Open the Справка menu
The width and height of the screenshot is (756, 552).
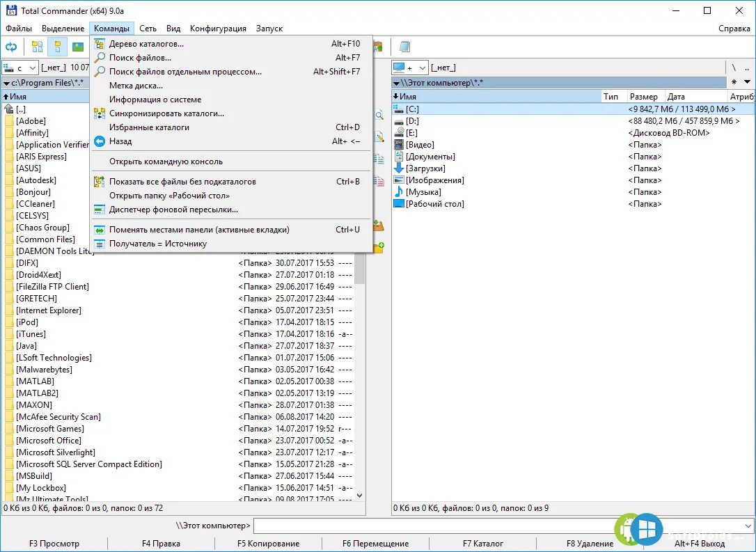tap(734, 29)
